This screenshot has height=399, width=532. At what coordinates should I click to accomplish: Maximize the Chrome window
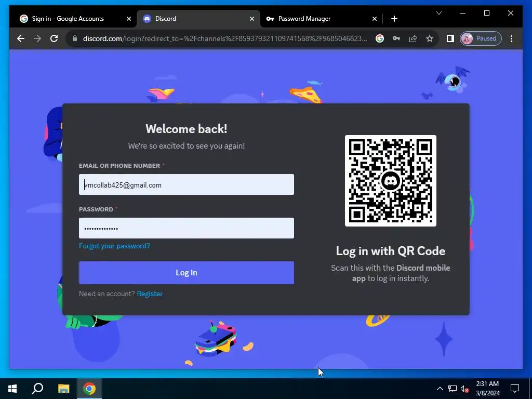click(x=486, y=13)
